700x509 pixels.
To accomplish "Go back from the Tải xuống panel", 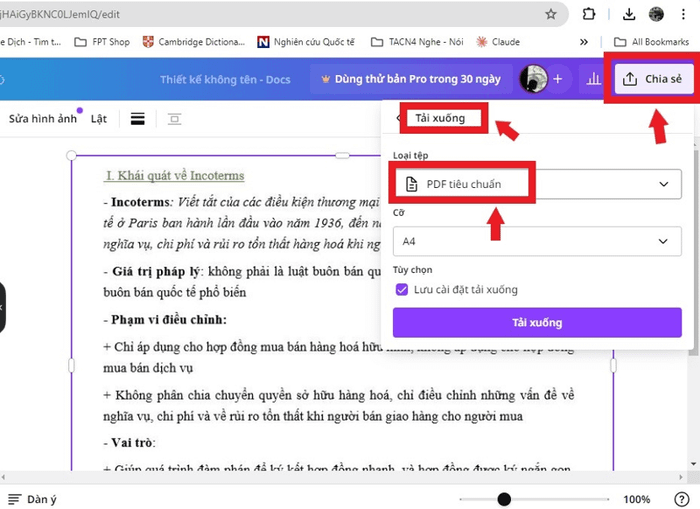I will click(398, 118).
